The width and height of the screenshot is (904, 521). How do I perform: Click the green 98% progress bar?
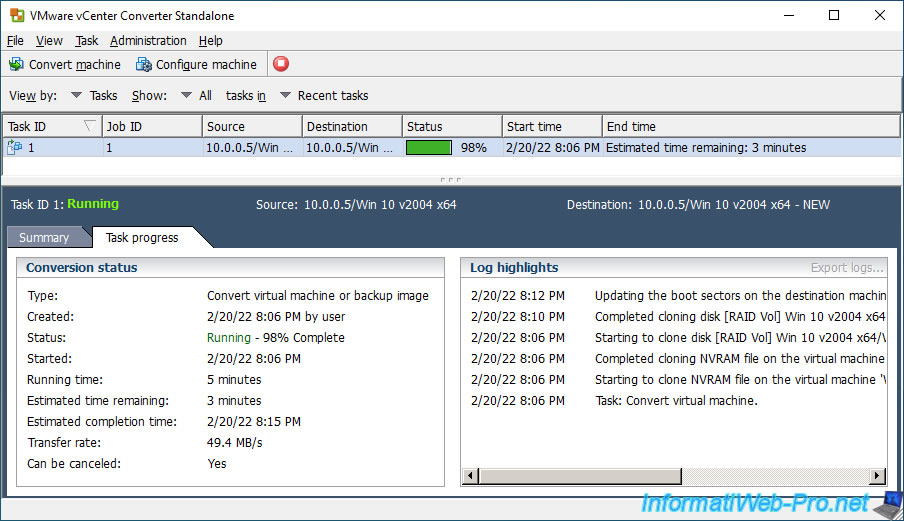pos(428,148)
